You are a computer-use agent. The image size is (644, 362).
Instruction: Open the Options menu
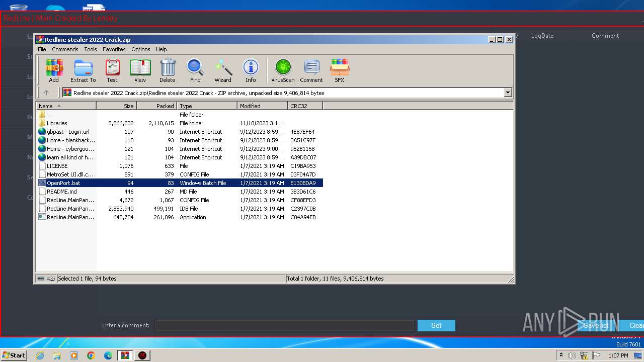[x=141, y=49]
